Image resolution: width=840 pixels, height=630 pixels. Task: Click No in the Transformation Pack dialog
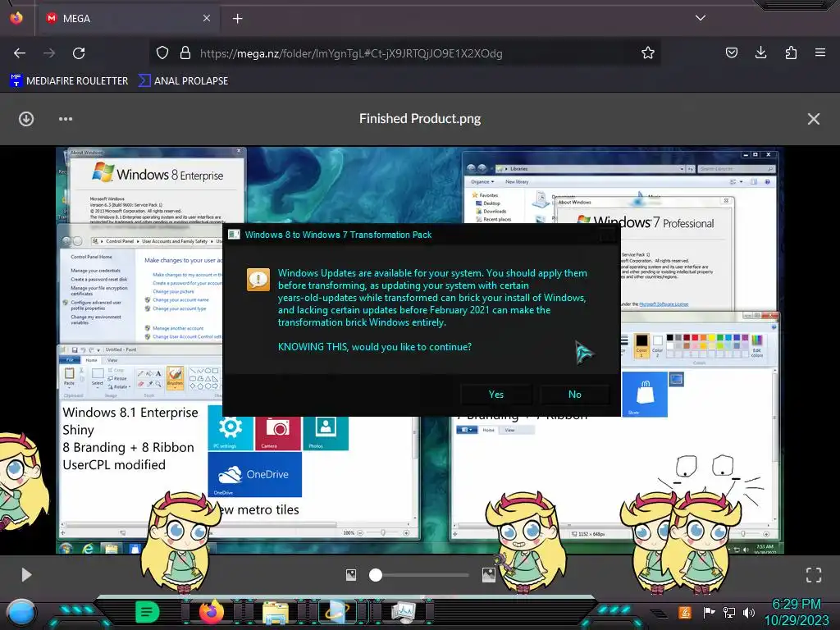coord(575,395)
